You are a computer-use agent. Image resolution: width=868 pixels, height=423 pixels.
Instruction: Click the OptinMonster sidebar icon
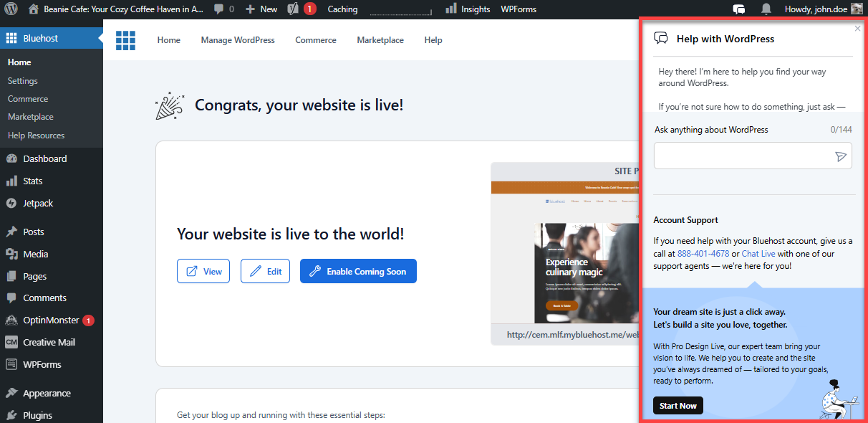pos(11,320)
